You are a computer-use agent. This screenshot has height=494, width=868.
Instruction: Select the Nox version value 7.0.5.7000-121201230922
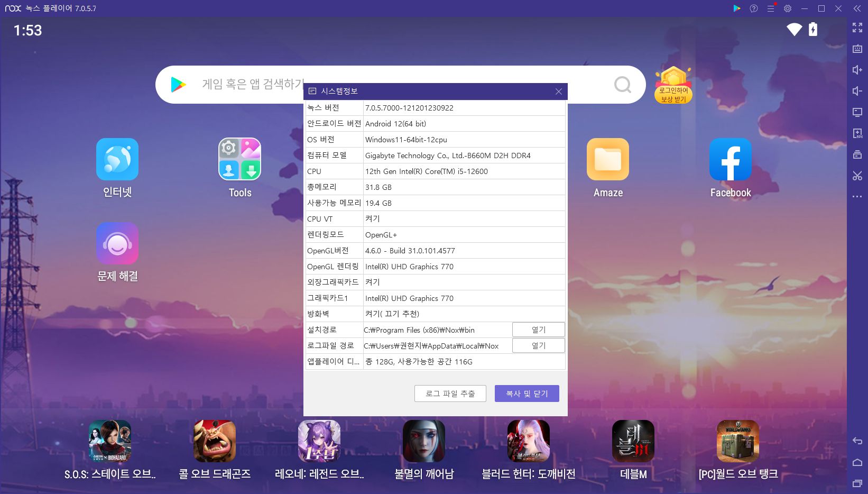(x=409, y=108)
